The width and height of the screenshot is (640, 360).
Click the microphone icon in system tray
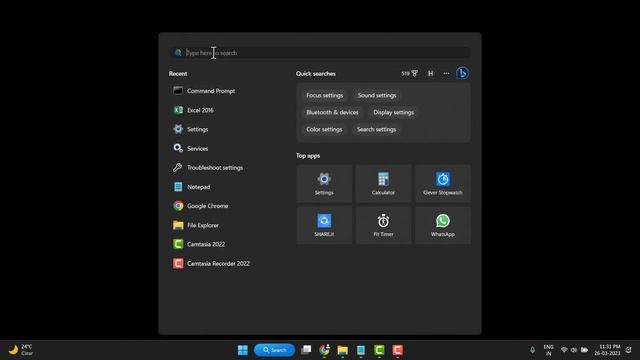pos(532,350)
